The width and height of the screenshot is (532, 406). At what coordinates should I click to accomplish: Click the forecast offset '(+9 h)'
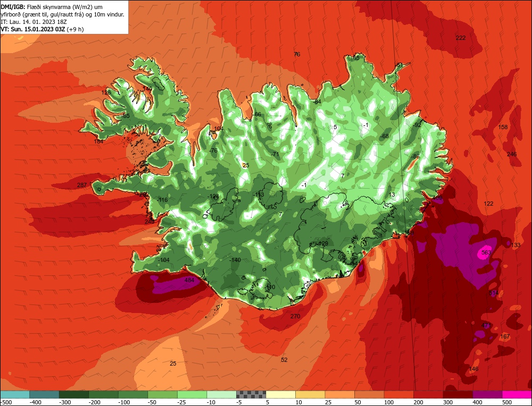coord(76,29)
